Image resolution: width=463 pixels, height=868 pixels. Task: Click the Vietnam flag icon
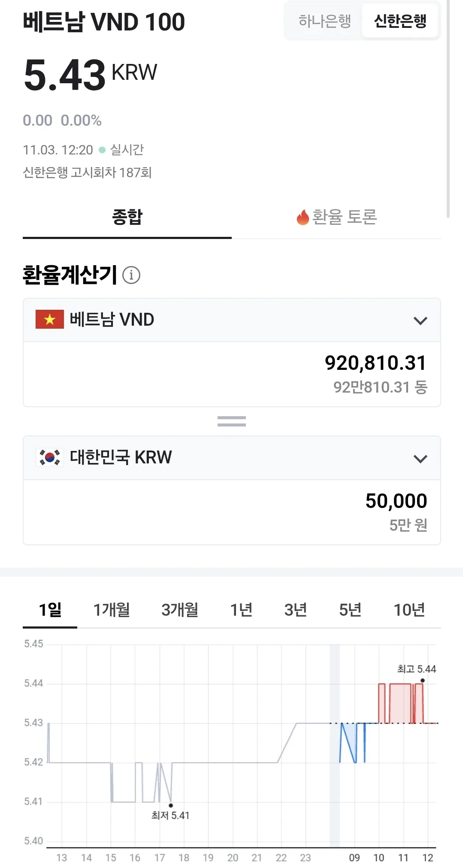[50, 319]
